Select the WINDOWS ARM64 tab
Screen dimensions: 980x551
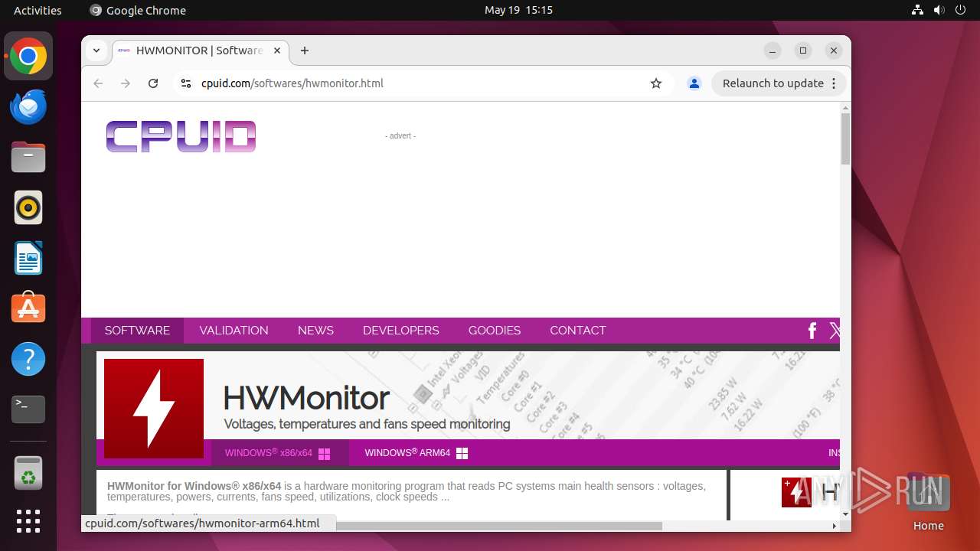pos(416,453)
